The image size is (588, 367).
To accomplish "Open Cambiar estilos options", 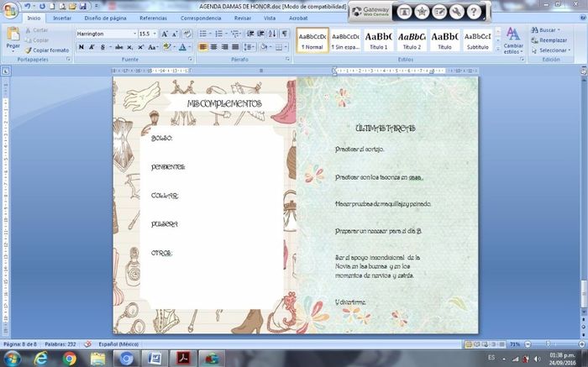I will click(513, 40).
